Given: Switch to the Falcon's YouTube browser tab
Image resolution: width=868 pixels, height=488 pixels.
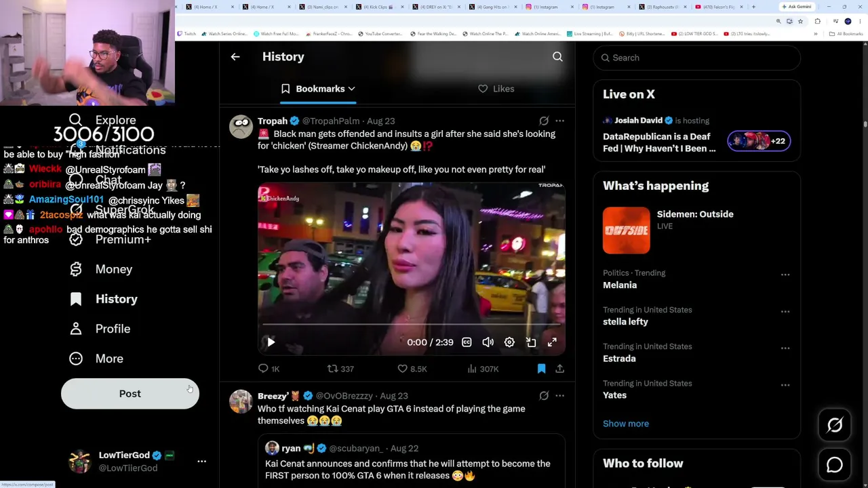Looking at the screenshot, I should pyautogui.click(x=719, y=7).
